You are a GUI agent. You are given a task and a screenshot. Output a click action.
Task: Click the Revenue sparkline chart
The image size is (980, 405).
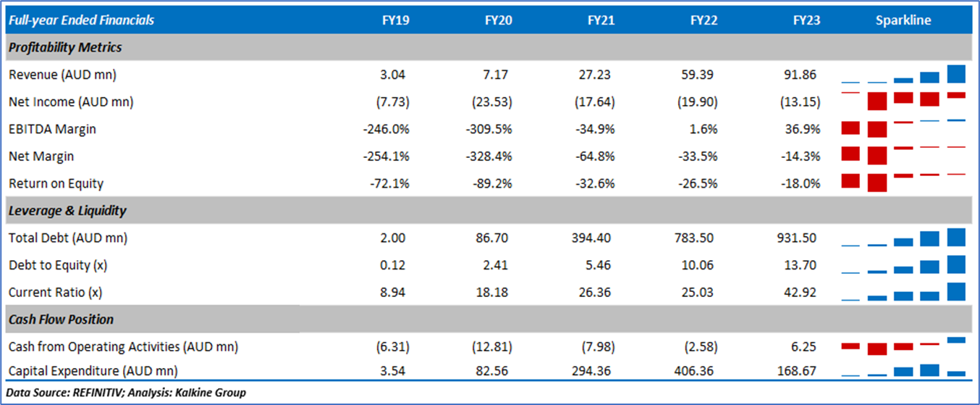[x=903, y=75]
